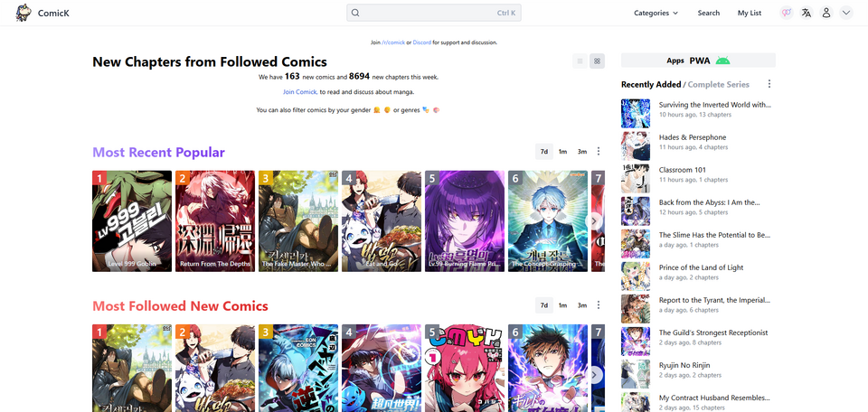Open Level 999 Goblin cover
This screenshot has height=412, width=868.
(x=132, y=220)
